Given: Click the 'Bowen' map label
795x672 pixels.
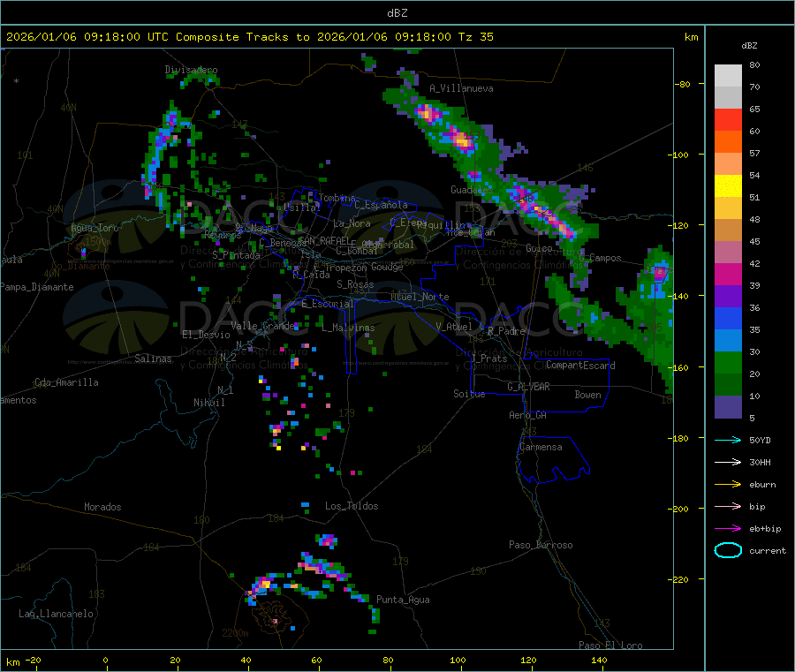Looking at the screenshot, I should 587,395.
